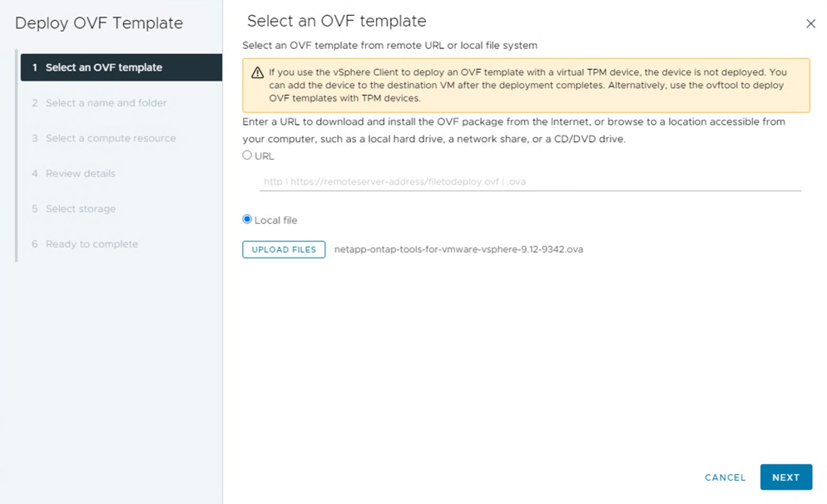This screenshot has height=504, width=827.
Task: Click the TPM warning triangle icon
Action: click(258, 73)
